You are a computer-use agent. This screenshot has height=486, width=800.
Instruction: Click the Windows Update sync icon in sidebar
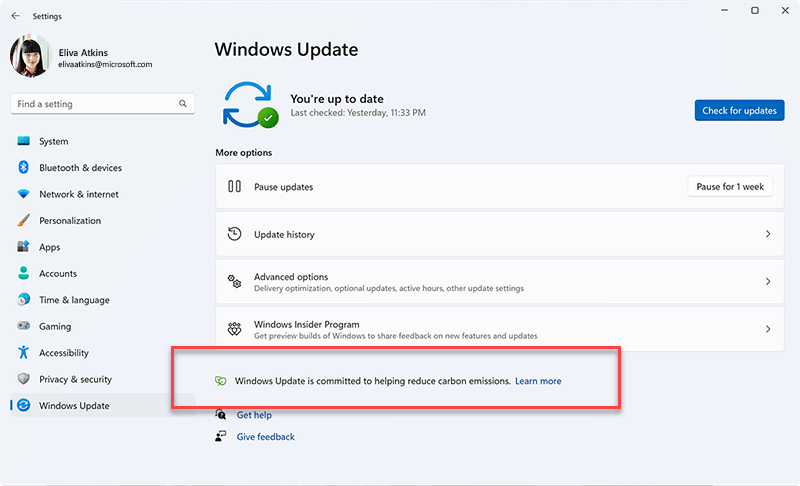(x=23, y=405)
